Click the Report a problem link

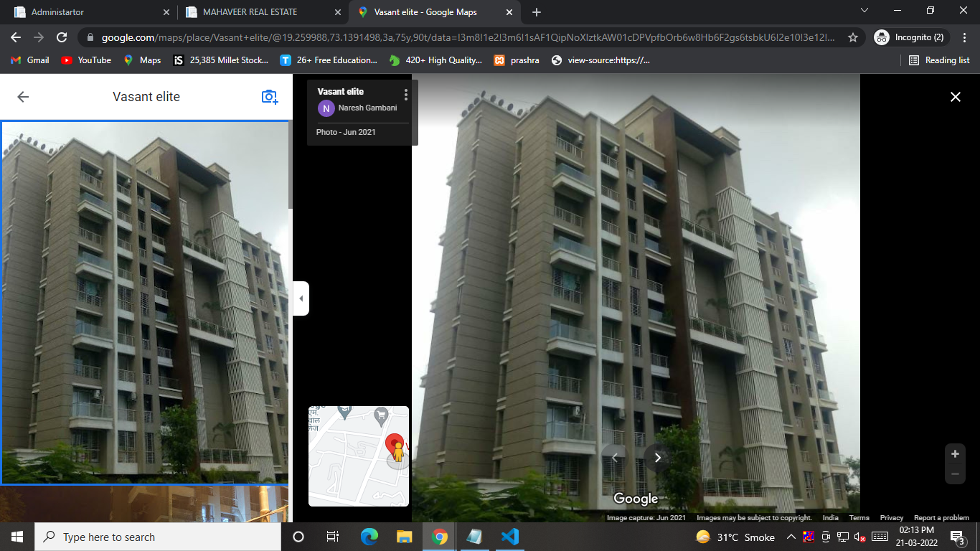click(941, 518)
